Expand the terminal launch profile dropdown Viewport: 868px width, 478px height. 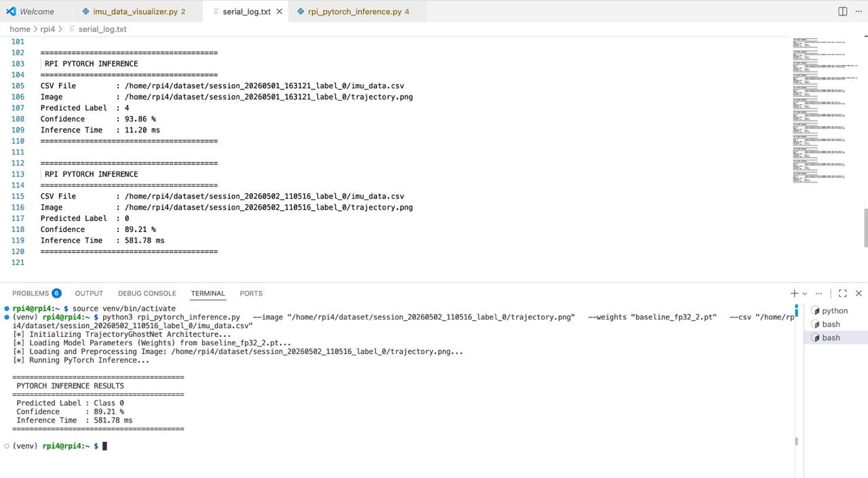[805, 294]
